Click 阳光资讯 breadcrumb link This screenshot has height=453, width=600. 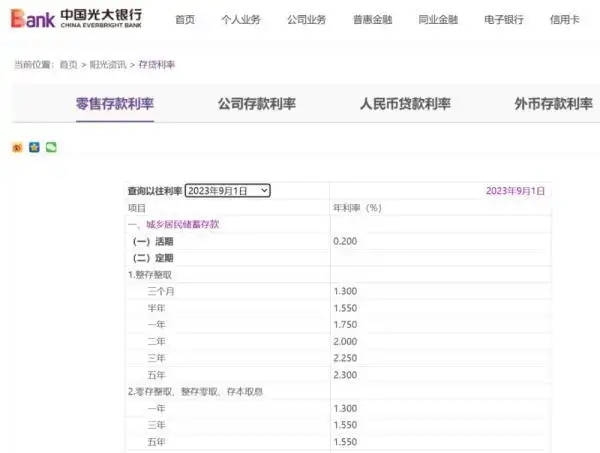tap(108, 65)
